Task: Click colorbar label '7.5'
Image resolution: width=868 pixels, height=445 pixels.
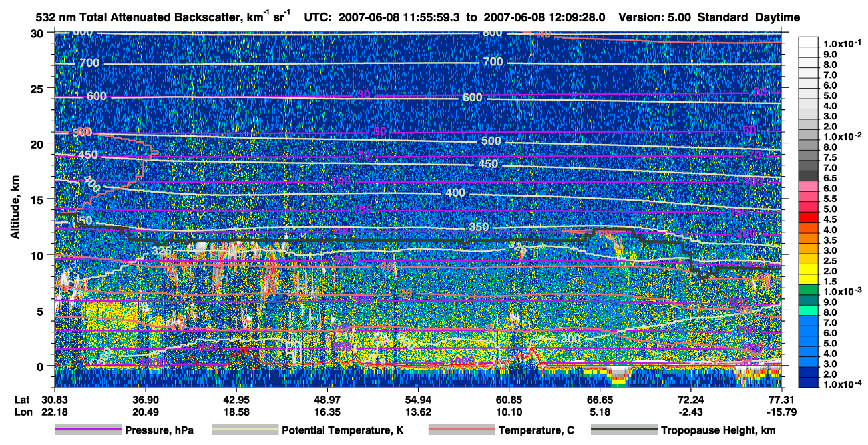Action: (x=829, y=157)
